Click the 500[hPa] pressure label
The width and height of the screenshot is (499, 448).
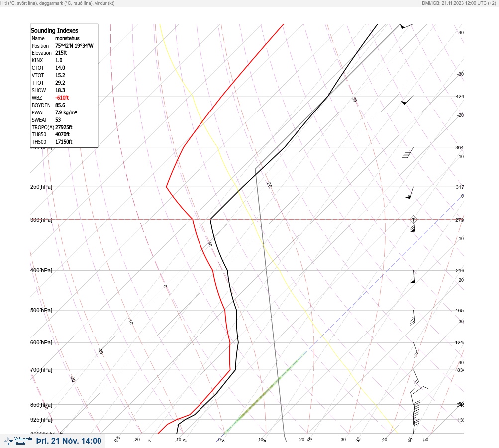click(x=41, y=310)
